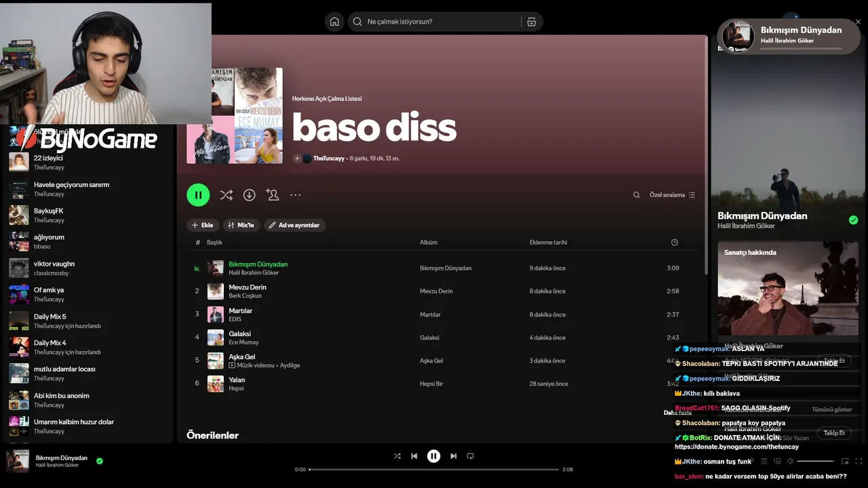Open Daily Mix 4 in the library
The height and width of the screenshot is (488, 868).
coord(88,348)
